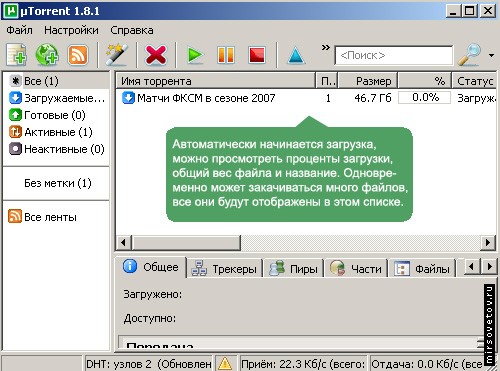The width and height of the screenshot is (500, 371).
Task: Select the Все (1) category
Action: click(x=56, y=81)
